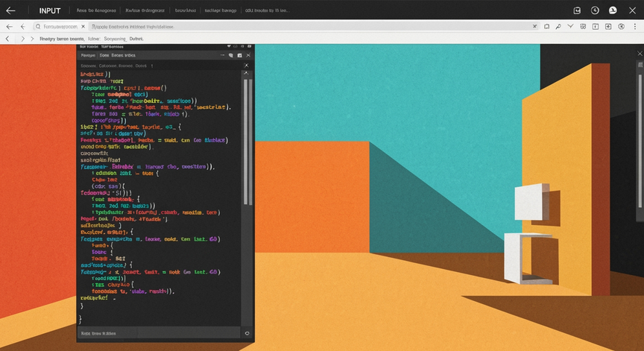Open the clipboard icon in the dark top bar
Screen dimensions: 644x351
tap(577, 10)
